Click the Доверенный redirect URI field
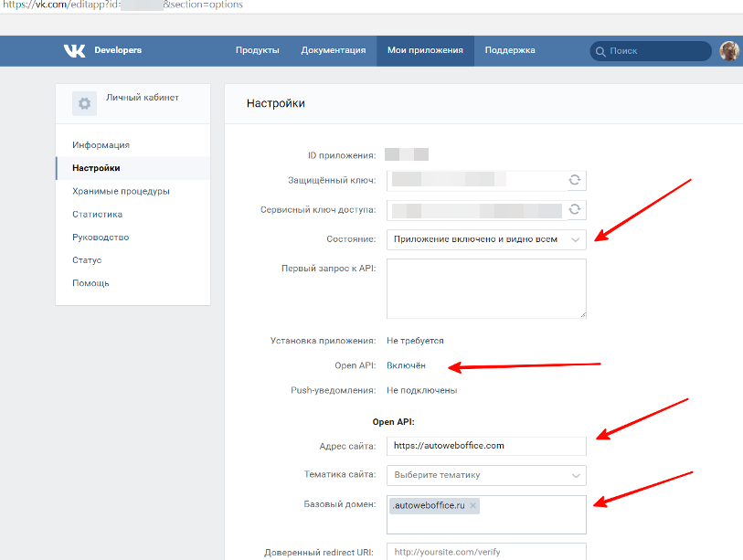This screenshot has height=560, width=743. coord(486,552)
